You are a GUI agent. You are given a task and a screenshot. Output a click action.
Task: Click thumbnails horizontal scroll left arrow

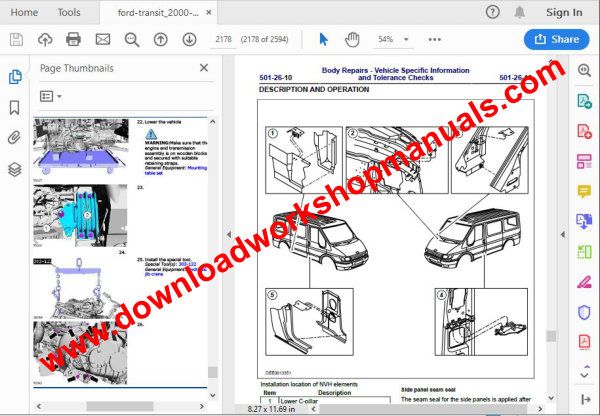(x=39, y=406)
